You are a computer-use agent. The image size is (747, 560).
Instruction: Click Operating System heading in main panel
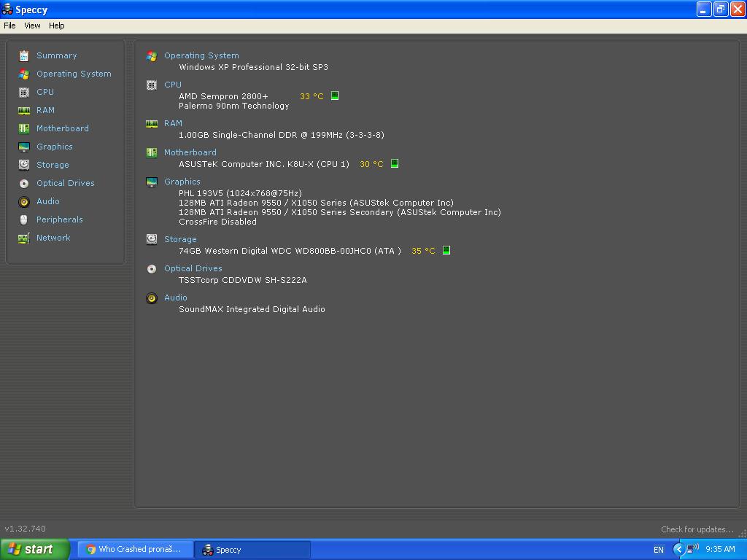click(201, 55)
